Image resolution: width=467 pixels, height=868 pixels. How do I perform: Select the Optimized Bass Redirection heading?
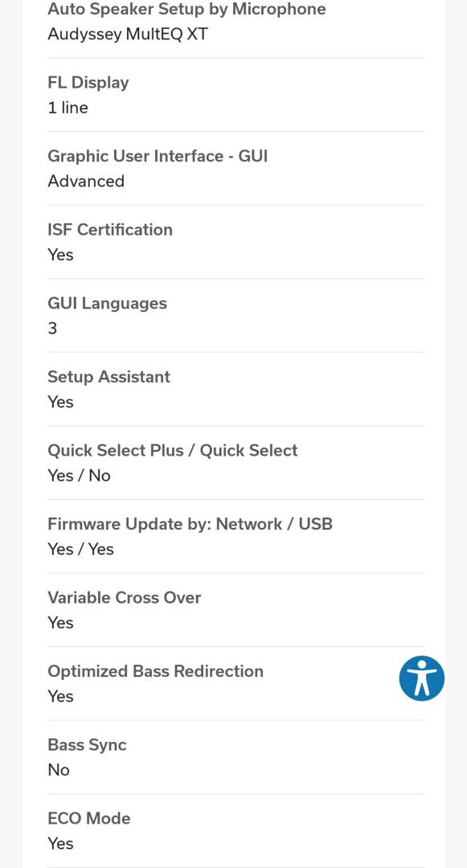[x=155, y=671]
